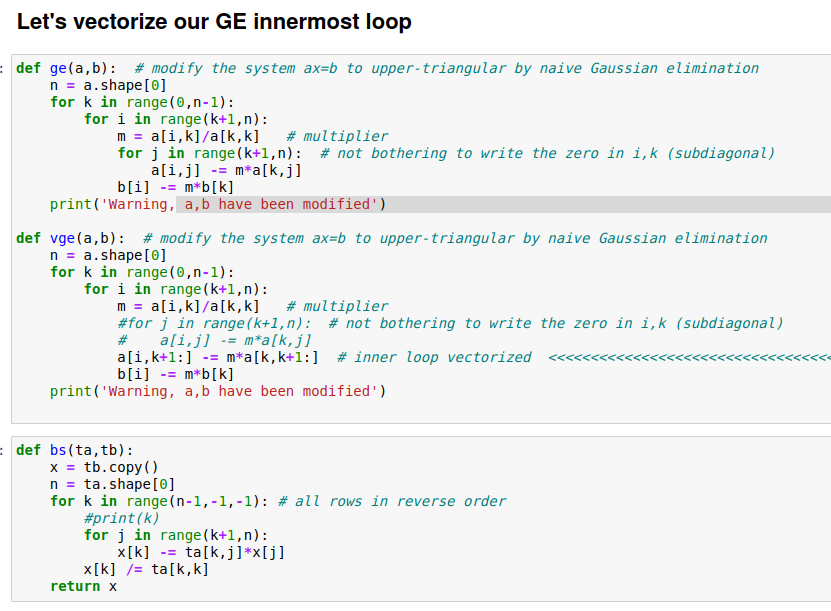The height and width of the screenshot is (611, 831).
Task: Click the "# all rows in reverse order" comment
Action: (x=392, y=501)
